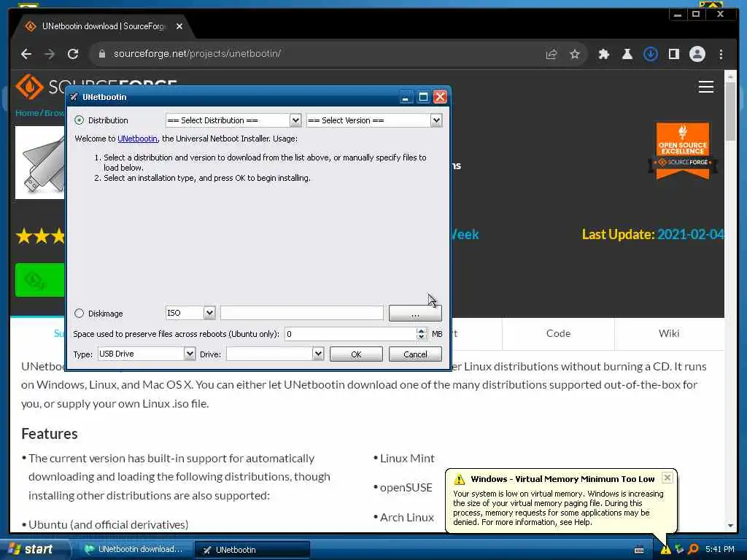Open the Select Distribution dropdown
Screen dimensions: 747x560
pos(233,120)
